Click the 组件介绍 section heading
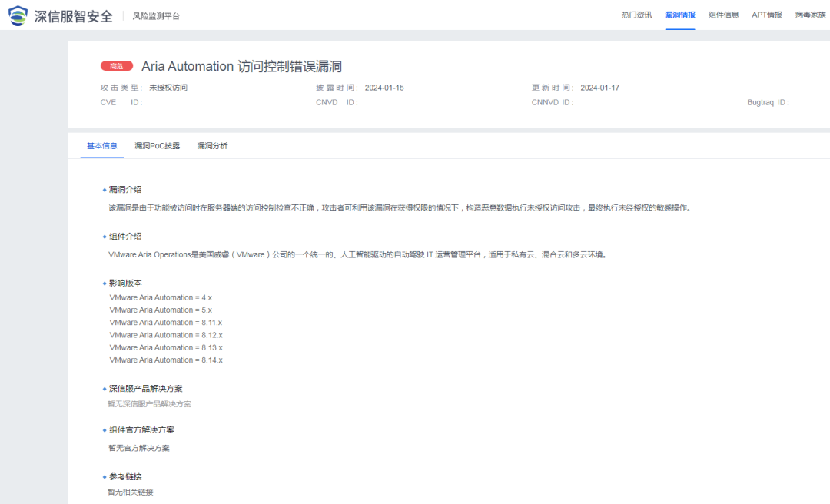This screenshot has width=830, height=504. [125, 236]
